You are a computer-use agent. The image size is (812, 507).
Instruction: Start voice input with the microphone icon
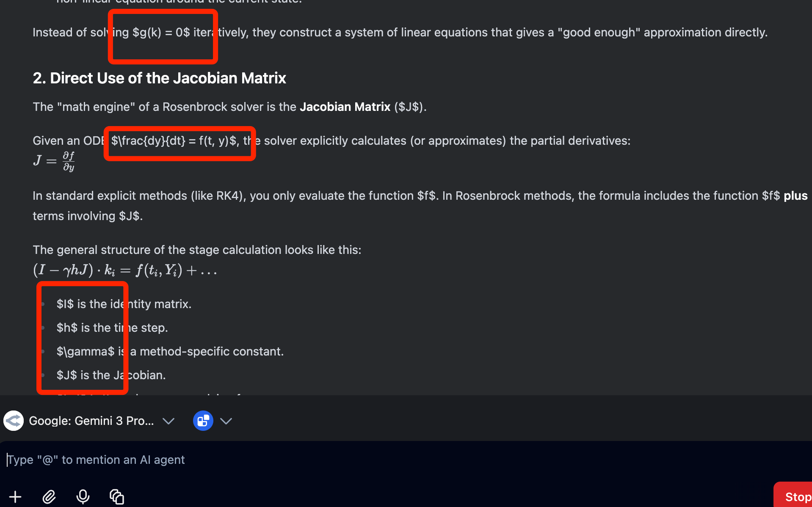83,496
